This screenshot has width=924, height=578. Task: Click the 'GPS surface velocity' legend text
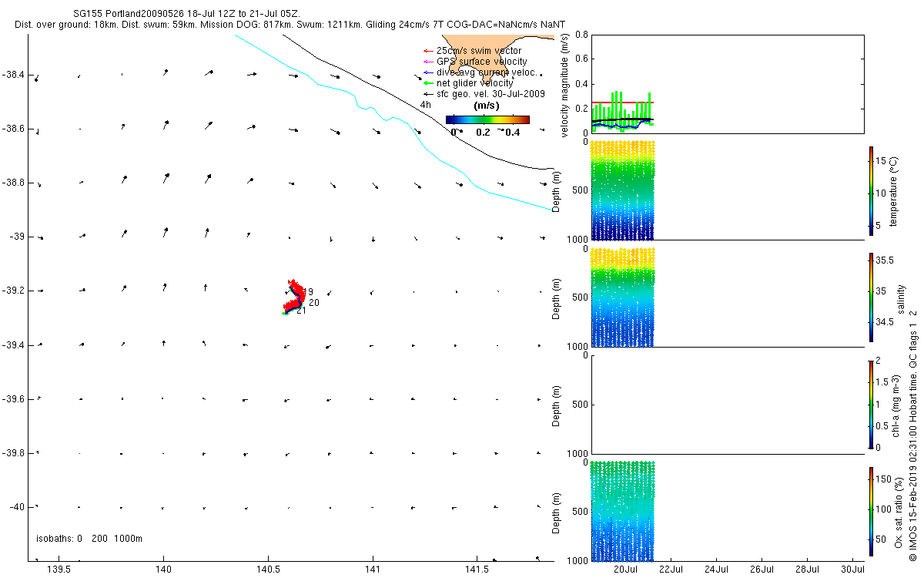[x=482, y=62]
